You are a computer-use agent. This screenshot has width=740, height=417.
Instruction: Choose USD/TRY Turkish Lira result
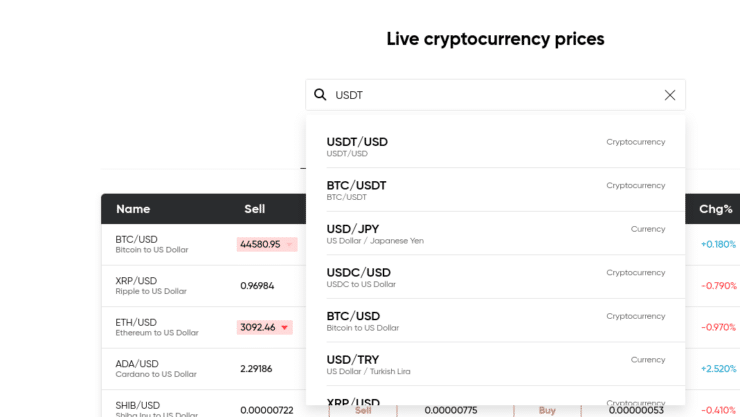[x=496, y=364]
